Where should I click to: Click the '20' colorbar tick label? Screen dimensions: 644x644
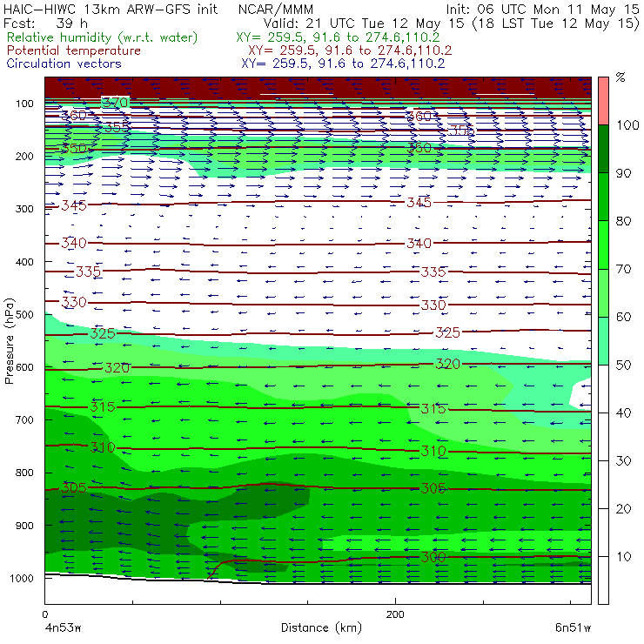(623, 509)
